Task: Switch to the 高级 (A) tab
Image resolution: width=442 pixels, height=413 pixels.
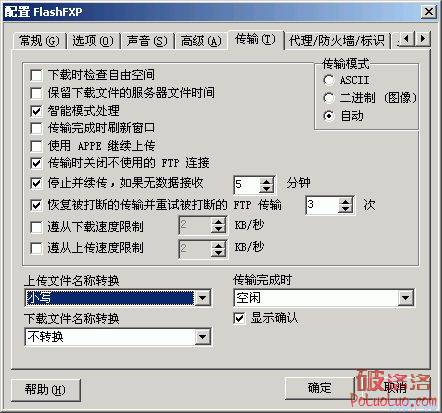Action: (201, 41)
